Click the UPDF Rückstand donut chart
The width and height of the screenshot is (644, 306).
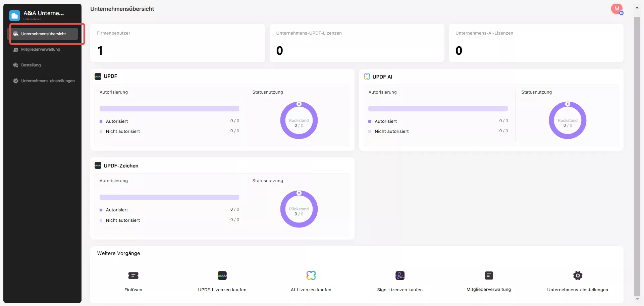[299, 120]
